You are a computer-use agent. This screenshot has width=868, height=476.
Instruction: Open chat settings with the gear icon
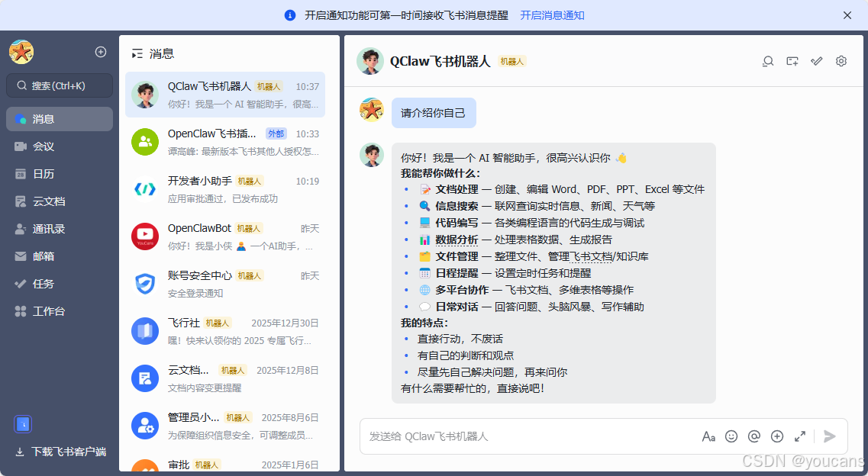point(841,61)
